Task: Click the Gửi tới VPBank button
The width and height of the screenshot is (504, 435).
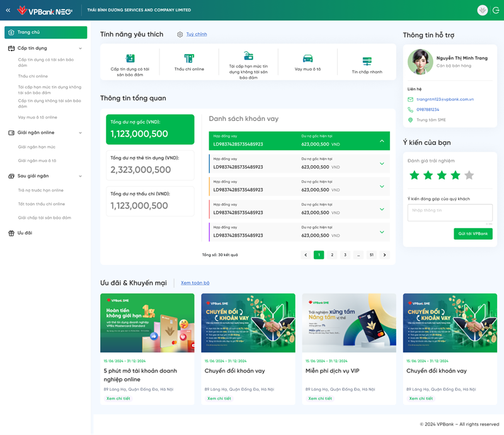Action: 473,234
